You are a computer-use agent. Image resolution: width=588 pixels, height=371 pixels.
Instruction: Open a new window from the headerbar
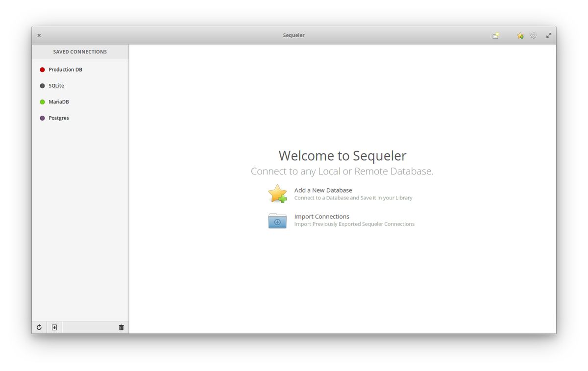495,35
